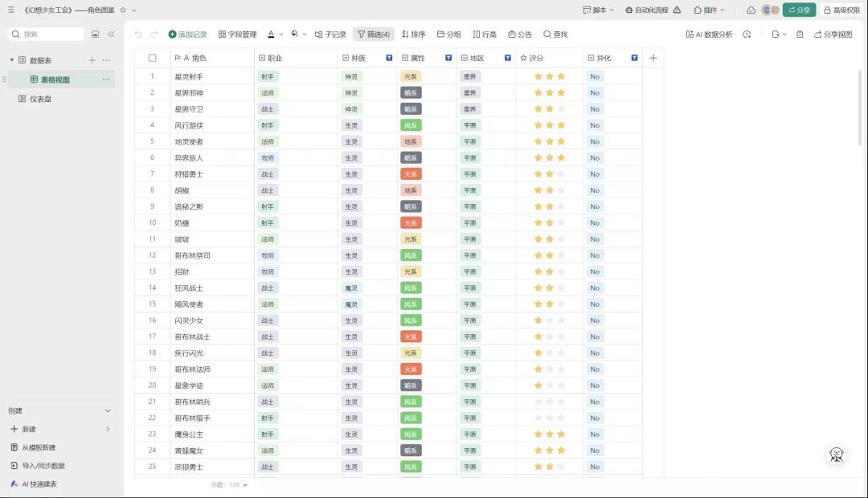The height and width of the screenshot is (498, 868).
Task: Open the hamburger menu at top left
Action: (11, 10)
